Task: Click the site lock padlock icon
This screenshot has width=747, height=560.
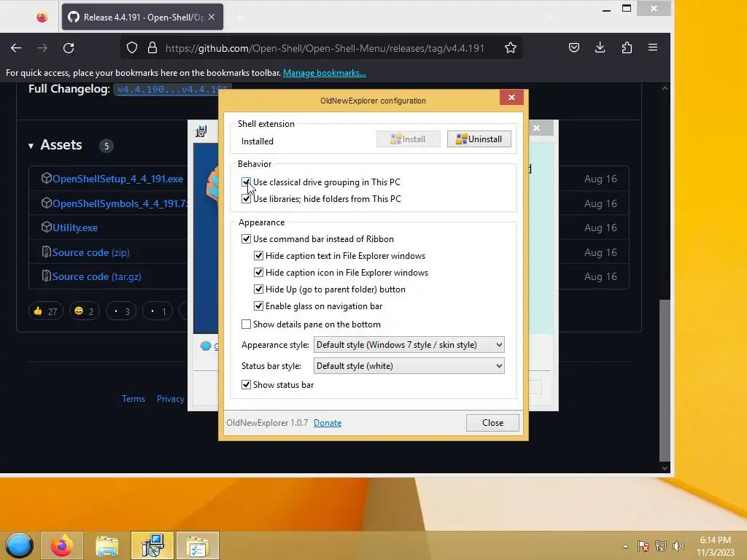Action: tap(152, 47)
